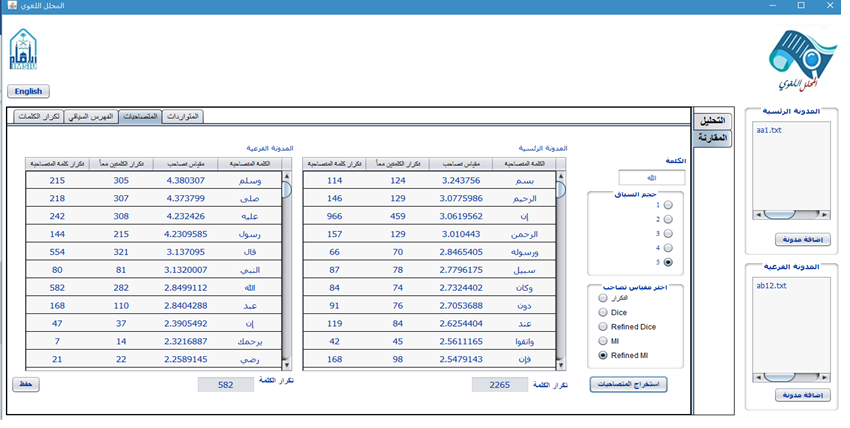Click the الكلمة word input field
This screenshot has height=428, width=850.
point(652,178)
